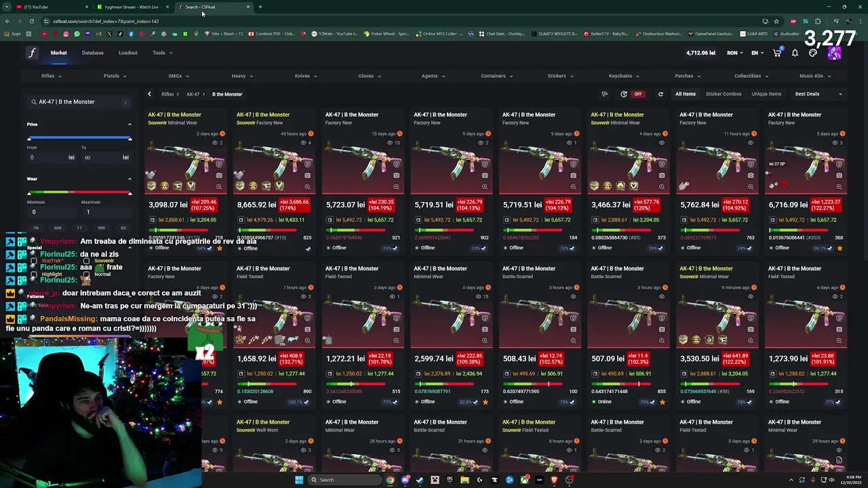Click clock icon on 45 hours ago listing

point(310,134)
